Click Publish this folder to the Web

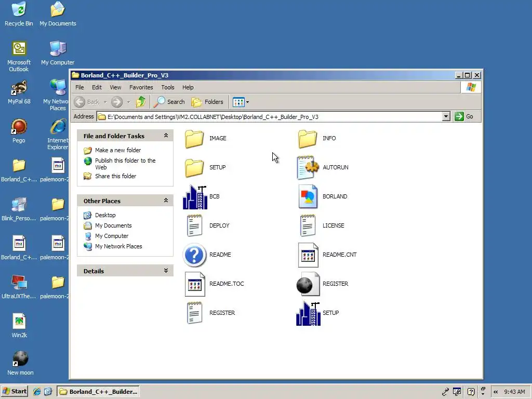pos(125,164)
